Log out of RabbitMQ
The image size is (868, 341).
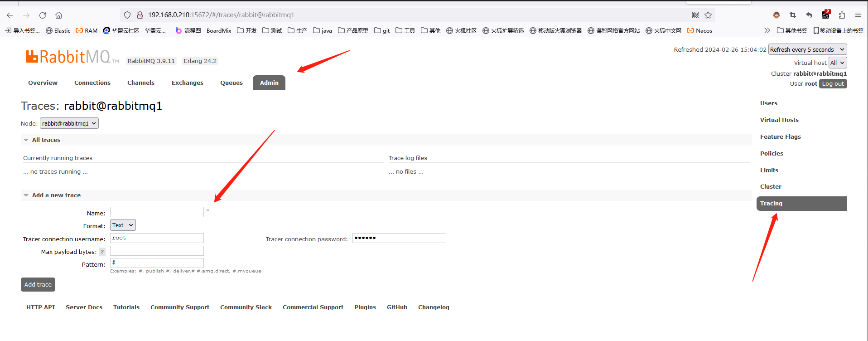(x=833, y=84)
